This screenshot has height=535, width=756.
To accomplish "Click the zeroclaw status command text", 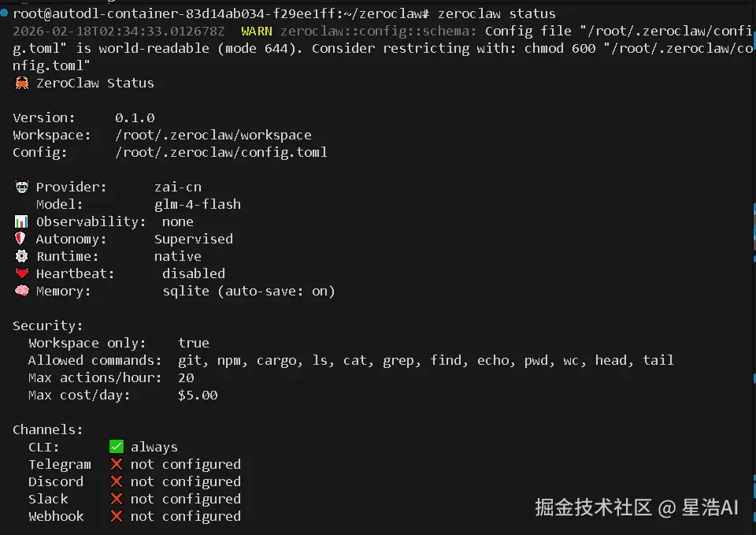I will point(496,13).
